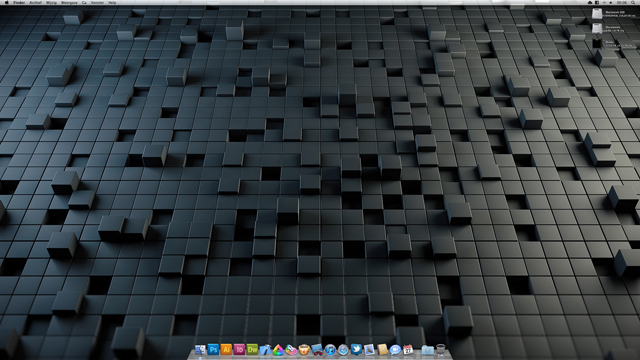Launch Illustrator from the Dock
640x360 pixels.
tap(226, 349)
